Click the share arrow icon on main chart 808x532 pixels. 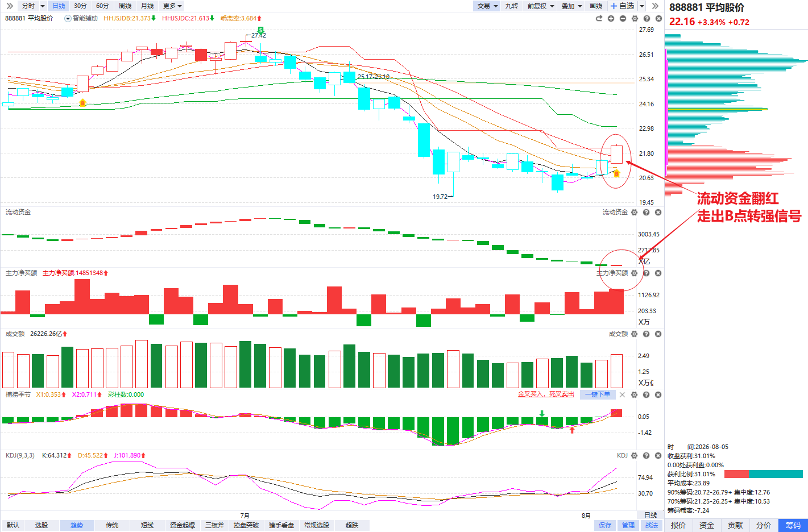[599, 19]
